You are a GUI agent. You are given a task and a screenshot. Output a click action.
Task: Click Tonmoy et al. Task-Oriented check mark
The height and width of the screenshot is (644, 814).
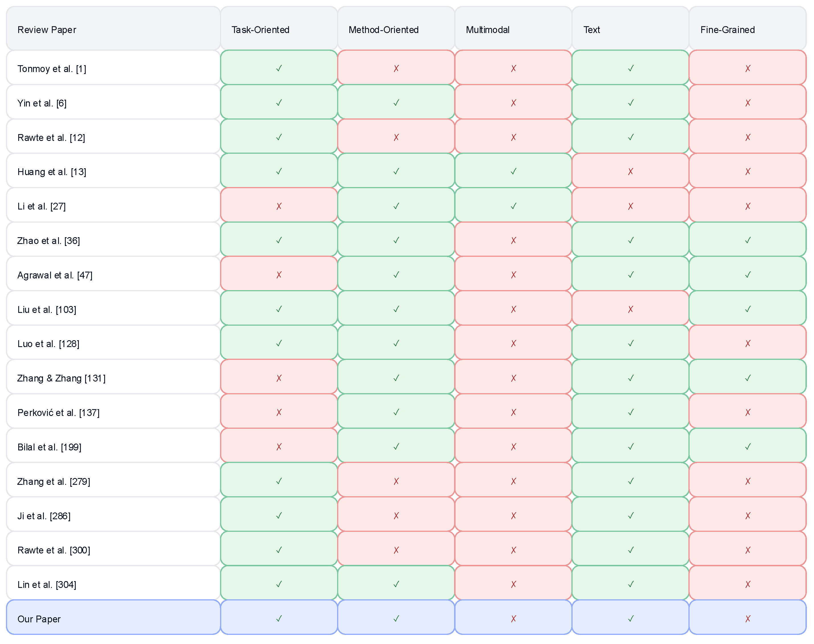[x=279, y=68]
